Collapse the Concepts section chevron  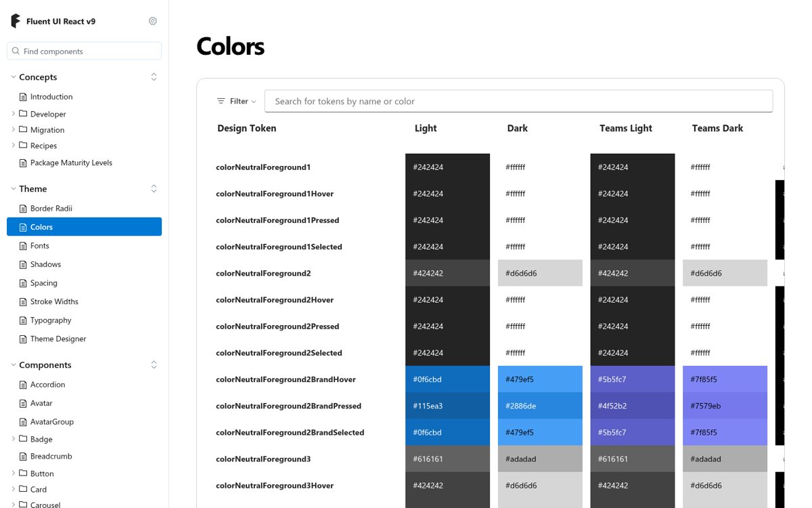coord(13,77)
